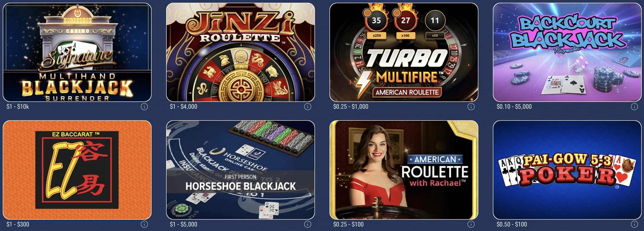
Task: Show info for American Roulette with Rachael
Action: pos(471,224)
